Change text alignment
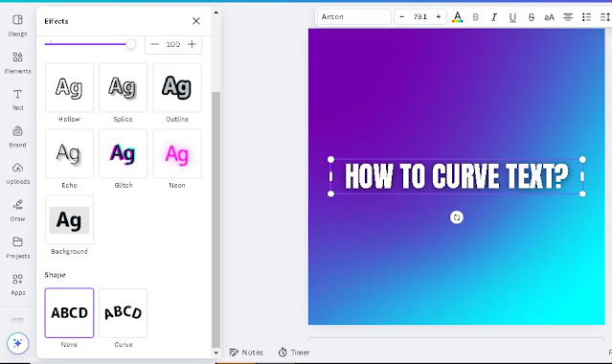Screen dimensions: 612x364 (568, 17)
